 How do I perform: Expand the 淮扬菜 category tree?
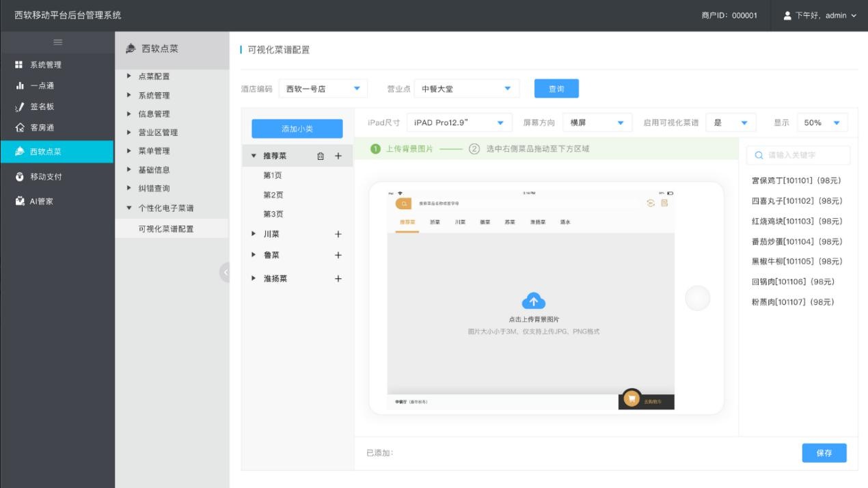tap(254, 279)
